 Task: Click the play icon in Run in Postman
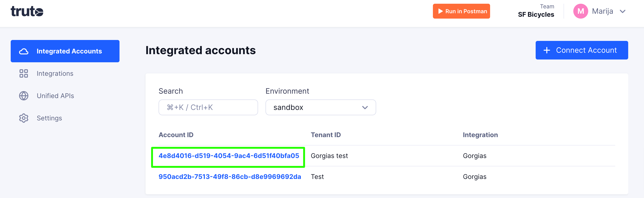point(440,11)
